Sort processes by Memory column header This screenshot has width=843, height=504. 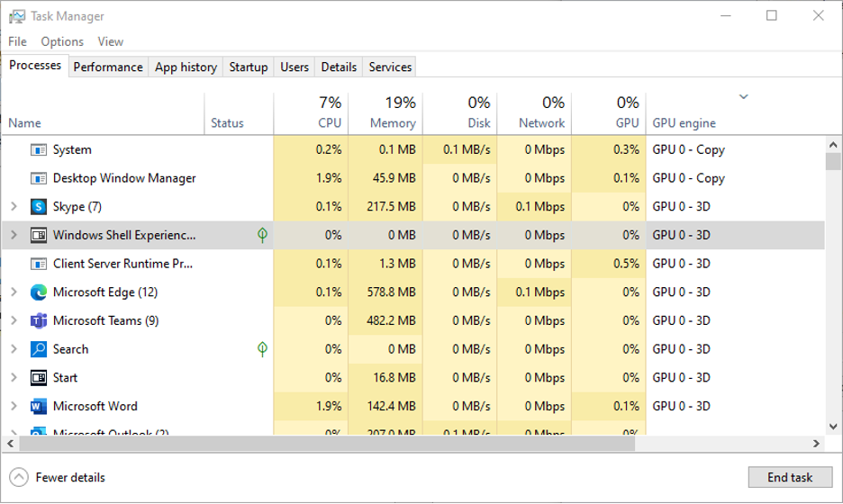pyautogui.click(x=385, y=113)
